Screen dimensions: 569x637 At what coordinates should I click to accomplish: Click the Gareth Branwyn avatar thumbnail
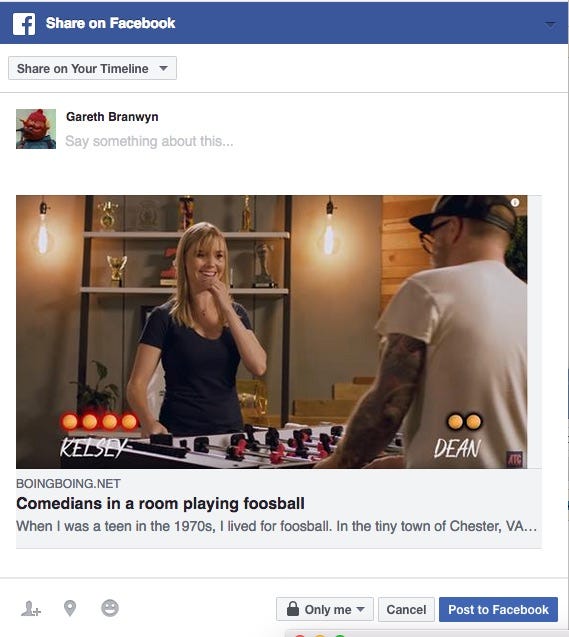(36, 129)
